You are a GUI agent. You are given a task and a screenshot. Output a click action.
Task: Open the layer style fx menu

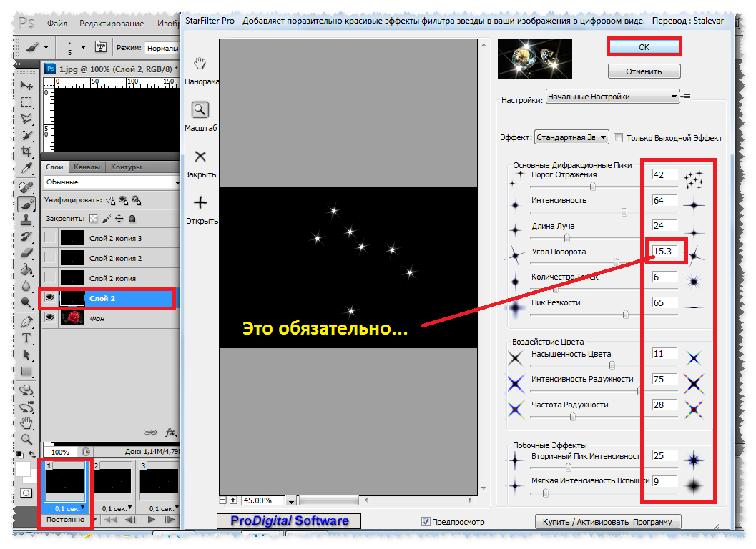tap(170, 432)
